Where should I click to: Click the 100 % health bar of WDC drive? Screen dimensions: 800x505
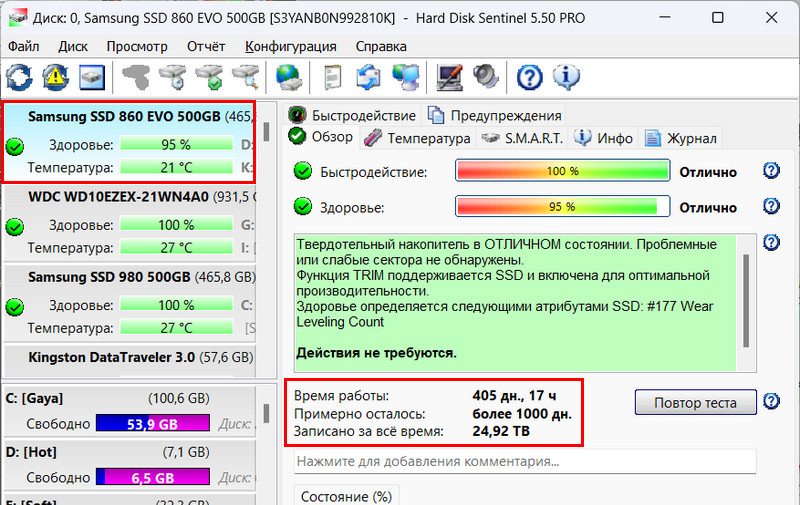pos(177,224)
